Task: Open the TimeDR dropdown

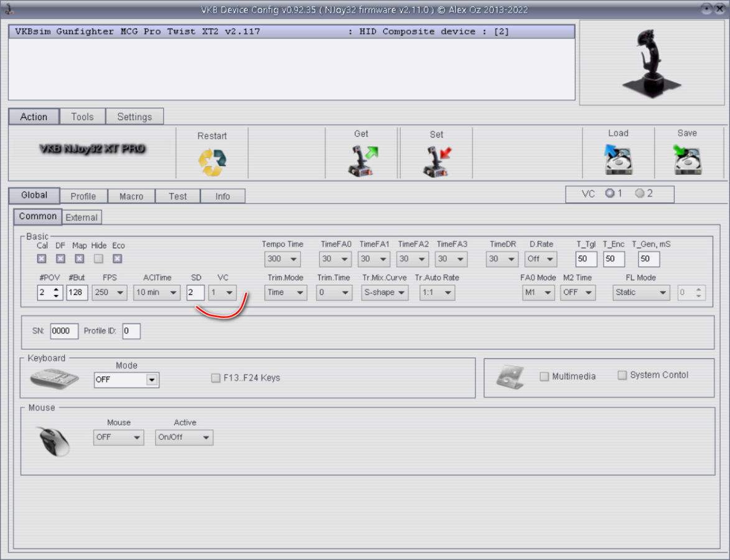Action: pyautogui.click(x=502, y=259)
